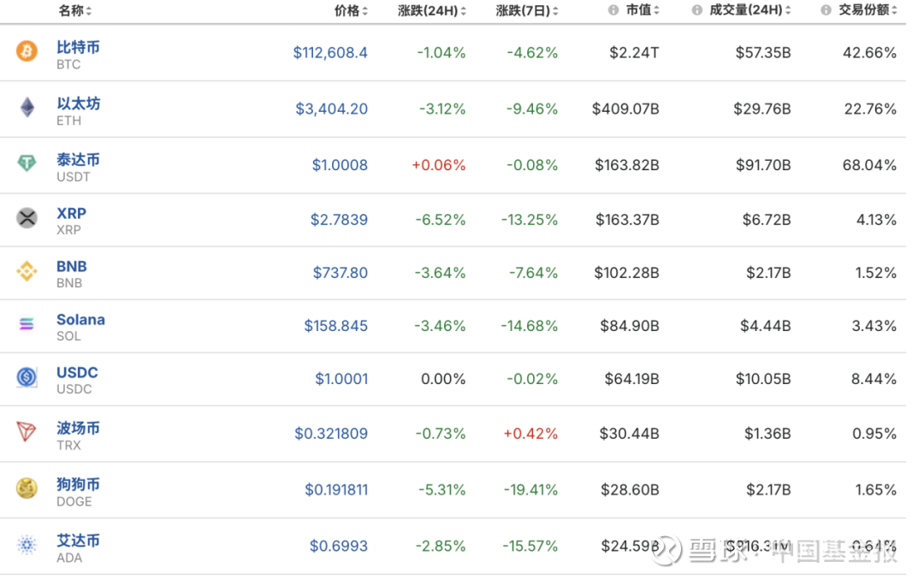924x579 pixels.
Task: Click BNB price $737.80
Action: click(340, 273)
